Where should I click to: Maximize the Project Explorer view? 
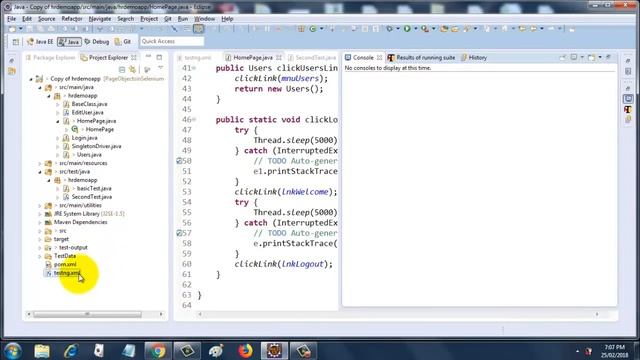tap(159, 57)
